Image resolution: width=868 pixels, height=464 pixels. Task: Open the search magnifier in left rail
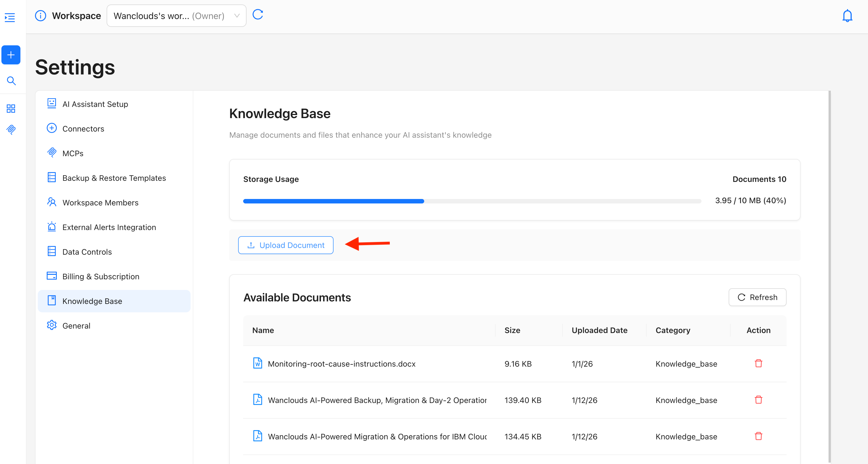[x=11, y=81]
